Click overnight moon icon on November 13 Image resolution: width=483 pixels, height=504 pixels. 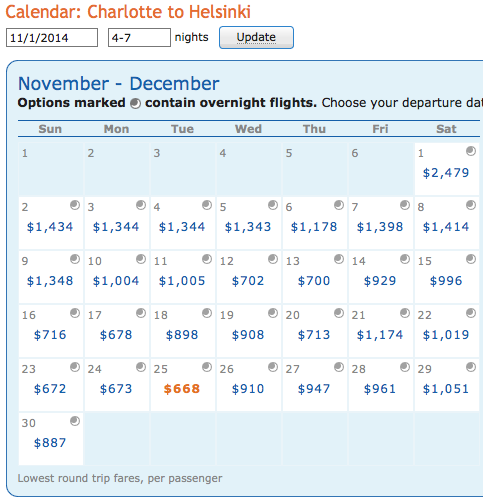tap(339, 259)
